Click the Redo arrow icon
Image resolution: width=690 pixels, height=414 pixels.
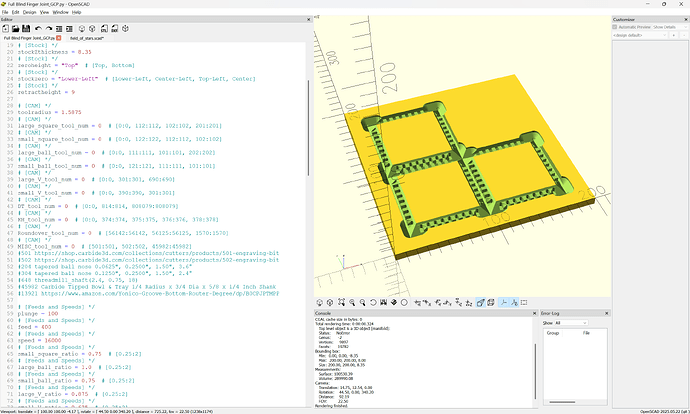coord(48,29)
